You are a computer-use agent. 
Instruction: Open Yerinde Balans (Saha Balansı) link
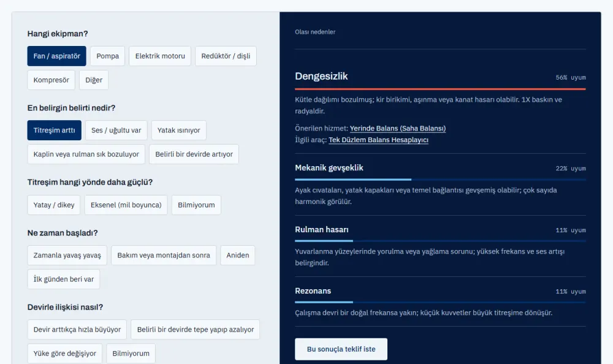coord(398,128)
